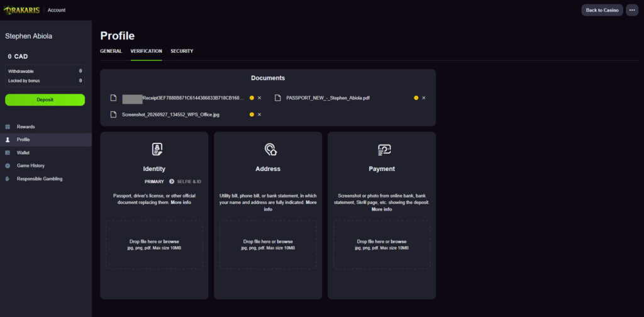Viewport: 644px width, 317px height.
Task: Open the three-dots more menu
Action: (632, 10)
